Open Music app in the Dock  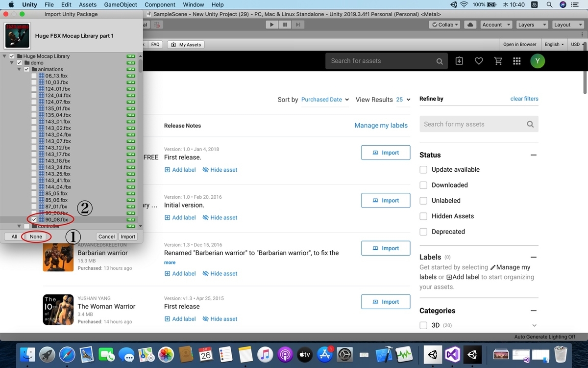[265, 354]
